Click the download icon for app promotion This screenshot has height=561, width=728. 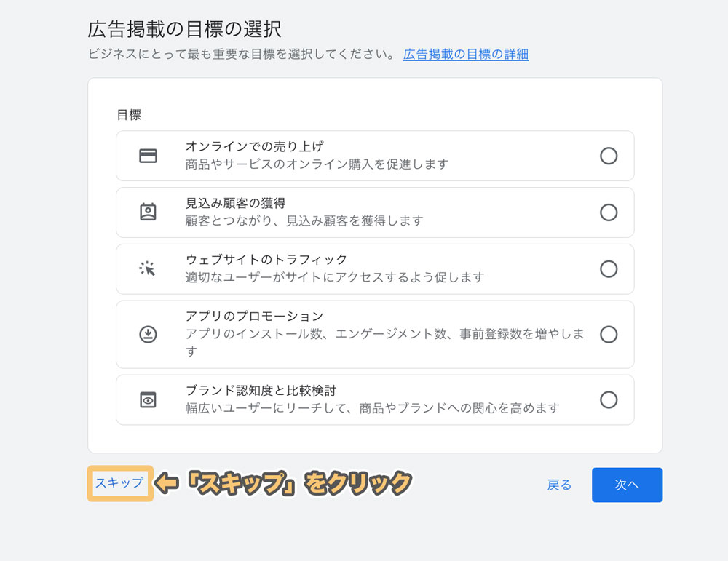click(x=149, y=334)
